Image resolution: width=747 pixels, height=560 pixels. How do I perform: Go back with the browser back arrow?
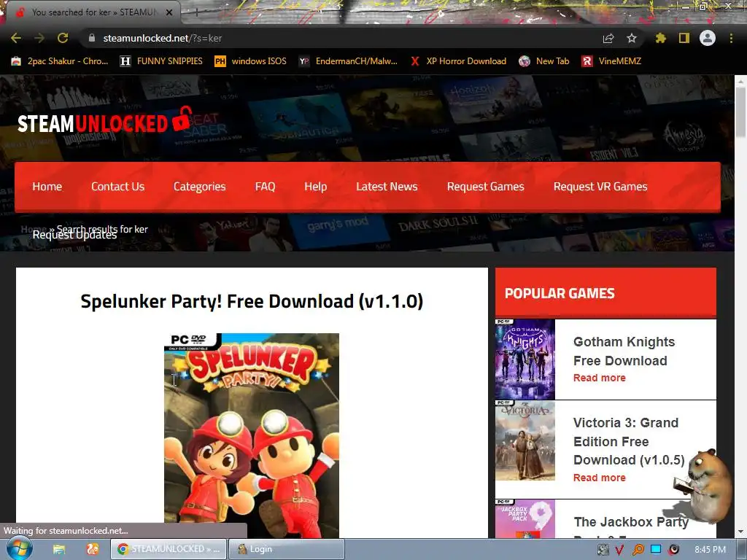16,38
